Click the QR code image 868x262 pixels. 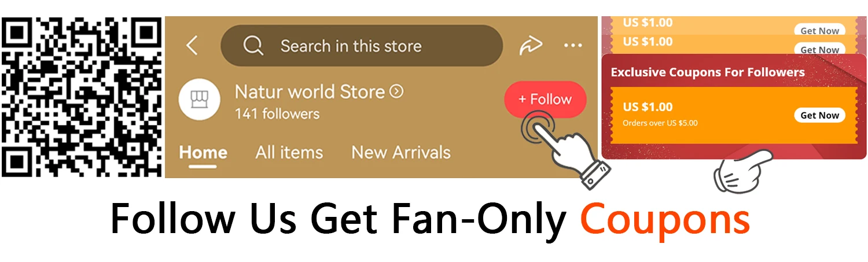click(x=81, y=97)
